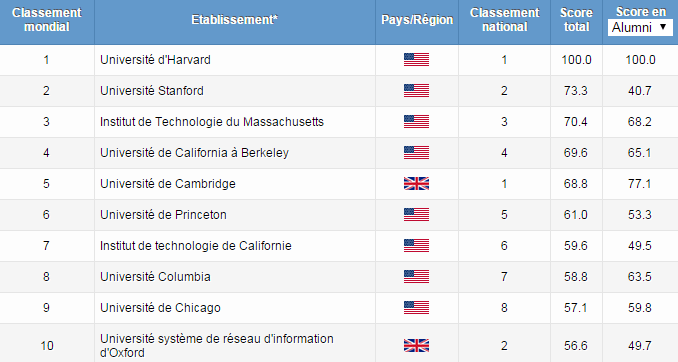Click the Classement mondial column header
This screenshot has width=678, height=362.
[x=47, y=20]
